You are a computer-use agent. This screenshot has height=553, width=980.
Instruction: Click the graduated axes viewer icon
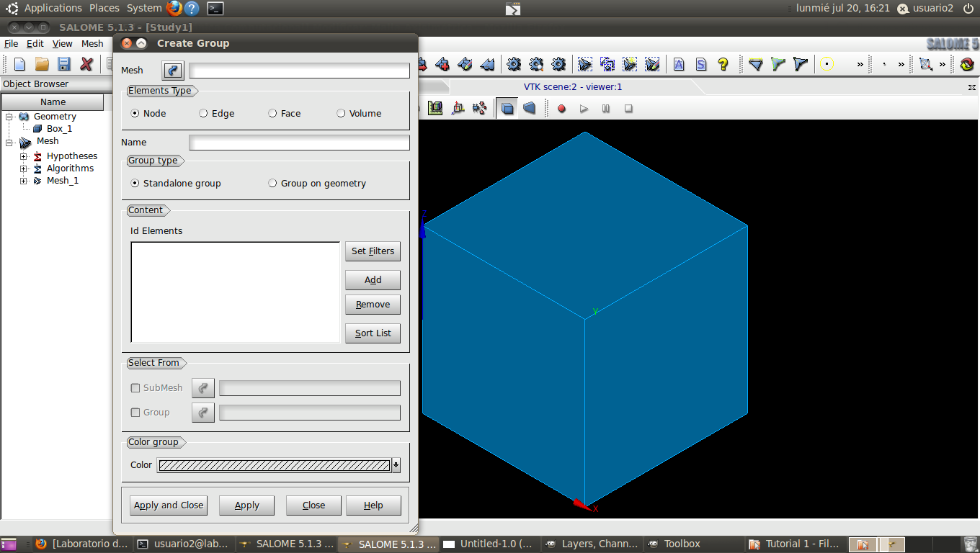coord(435,108)
